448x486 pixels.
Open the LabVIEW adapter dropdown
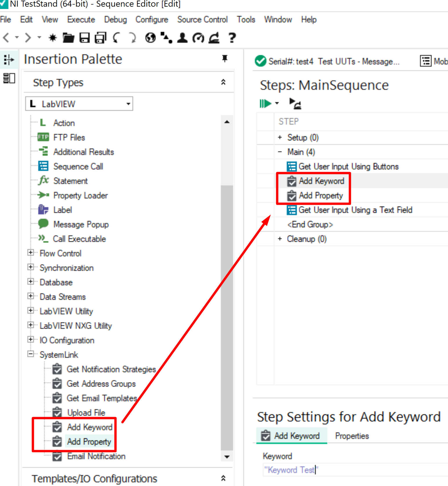(x=79, y=104)
